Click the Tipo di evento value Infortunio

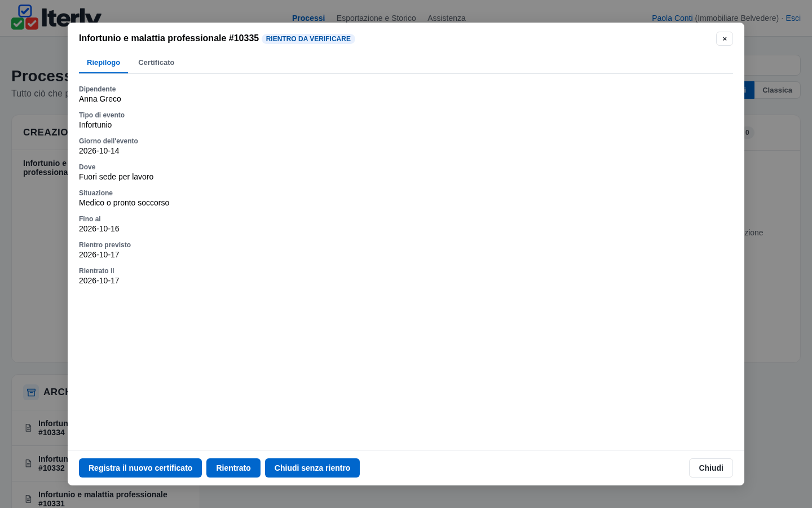[x=95, y=125]
